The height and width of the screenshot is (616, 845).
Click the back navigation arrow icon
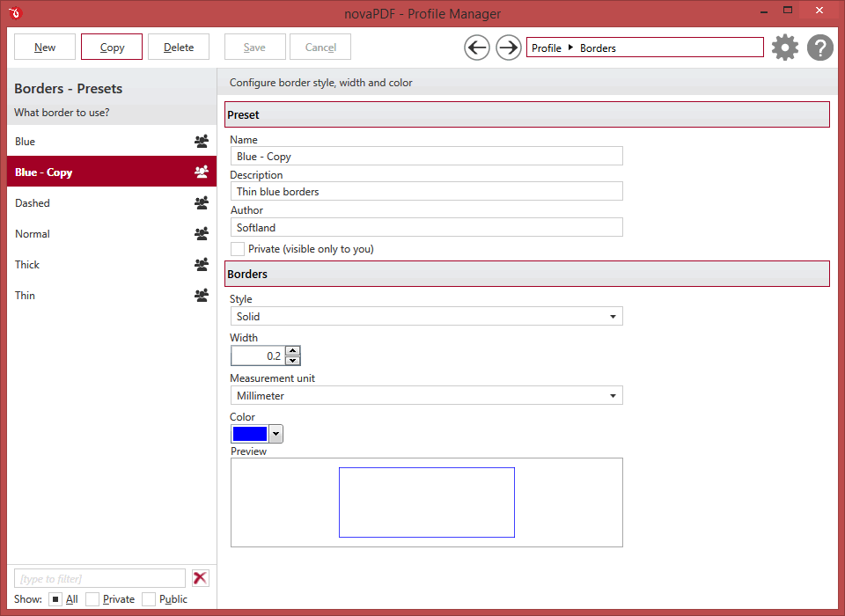tap(477, 48)
